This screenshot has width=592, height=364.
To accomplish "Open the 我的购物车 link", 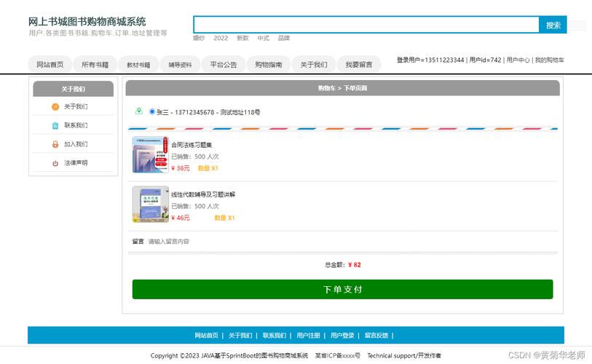I will 549,60.
